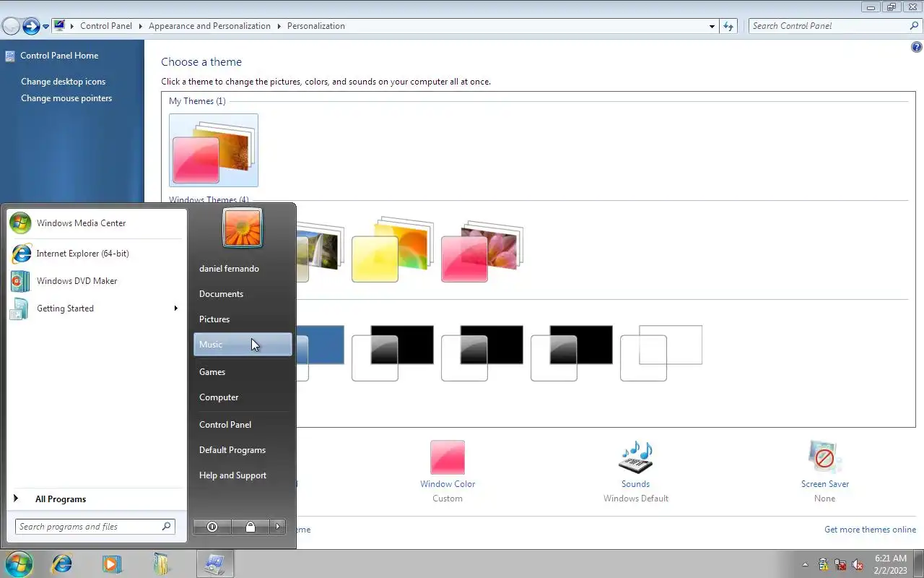
Task: Select the blue basic theme thumbnail
Action: pos(321,353)
